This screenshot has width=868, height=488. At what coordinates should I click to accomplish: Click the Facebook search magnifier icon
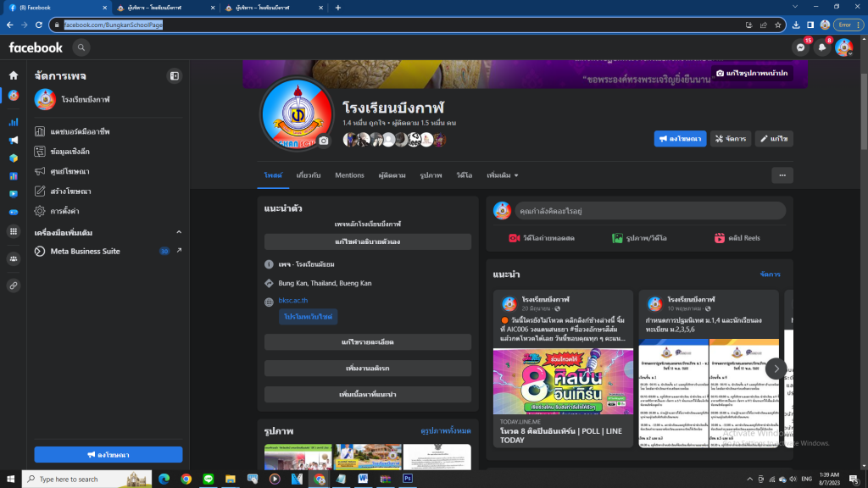pyautogui.click(x=81, y=47)
